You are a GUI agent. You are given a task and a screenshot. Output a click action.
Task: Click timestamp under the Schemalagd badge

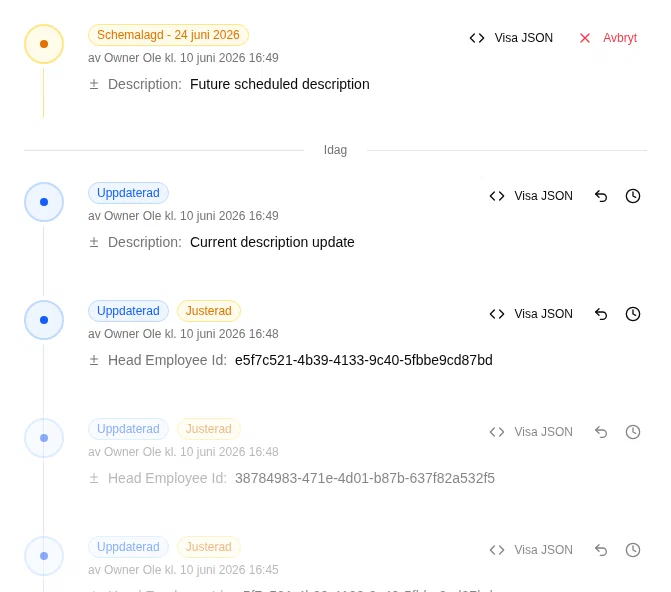(229, 58)
